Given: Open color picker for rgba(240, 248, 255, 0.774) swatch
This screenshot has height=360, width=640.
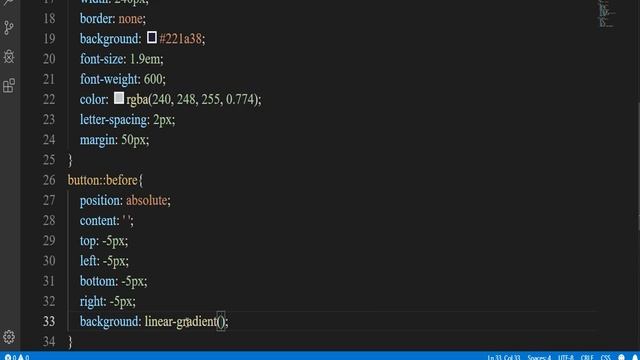Looking at the screenshot, I should point(119,98).
